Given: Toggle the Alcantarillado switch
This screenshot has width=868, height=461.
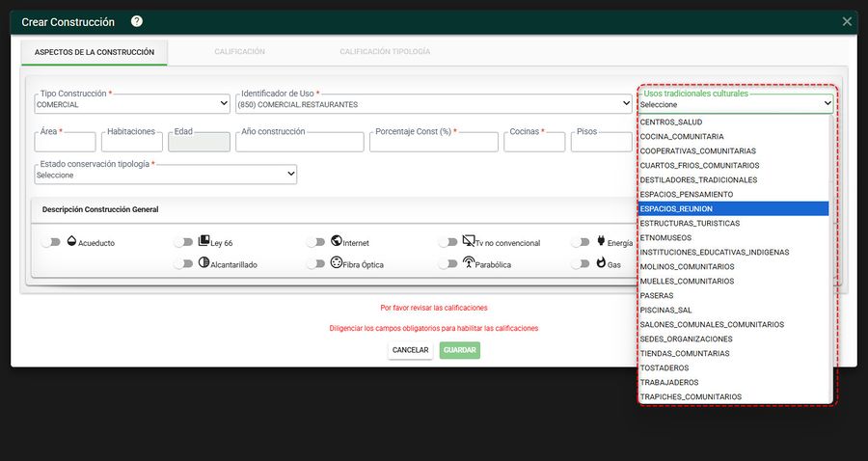Looking at the screenshot, I should tap(183, 264).
